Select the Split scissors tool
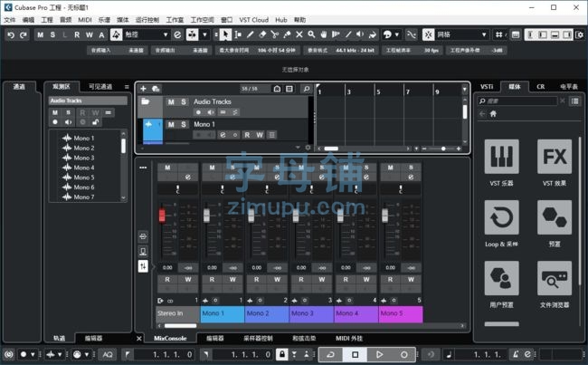 [x=275, y=35]
